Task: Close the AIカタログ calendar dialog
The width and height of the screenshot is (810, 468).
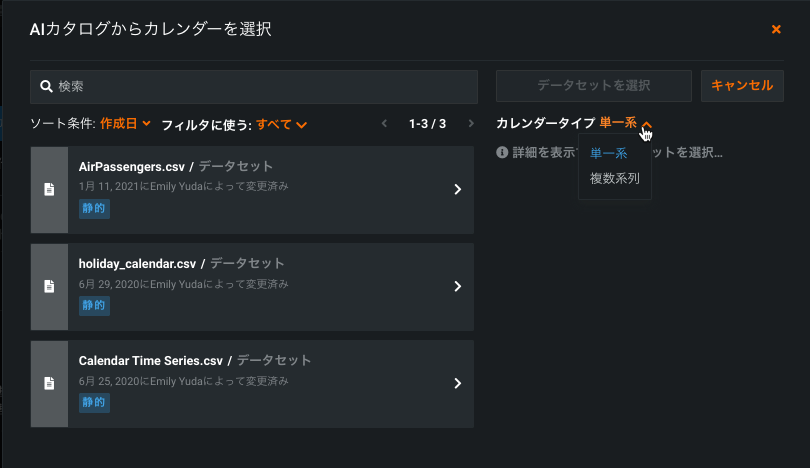Action: tap(776, 30)
